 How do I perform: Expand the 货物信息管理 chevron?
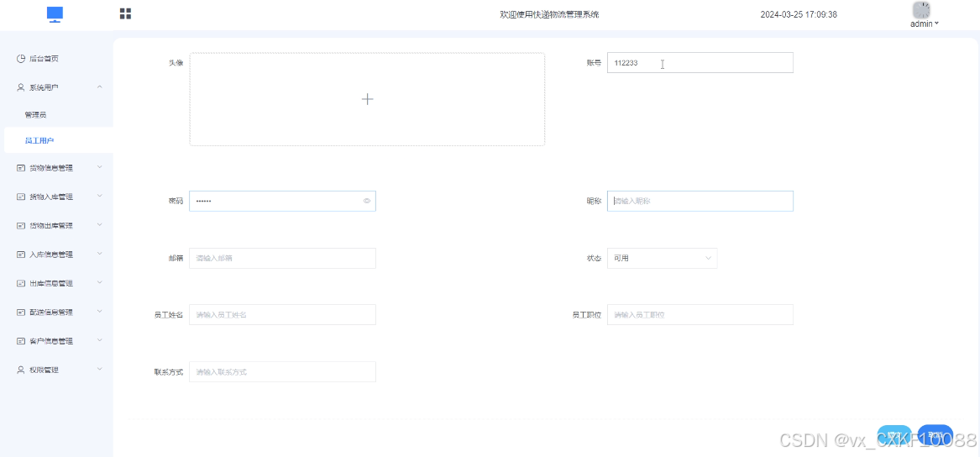[x=100, y=167]
